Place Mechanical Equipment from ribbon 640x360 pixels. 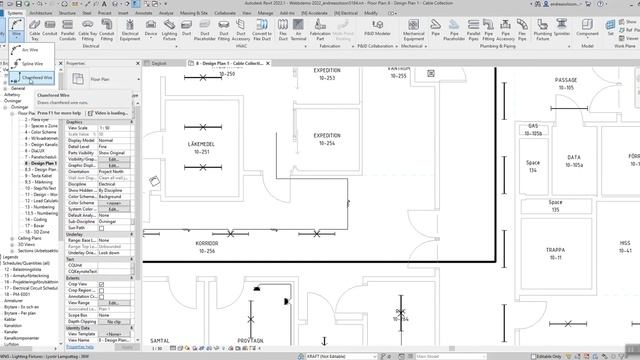coord(413,30)
